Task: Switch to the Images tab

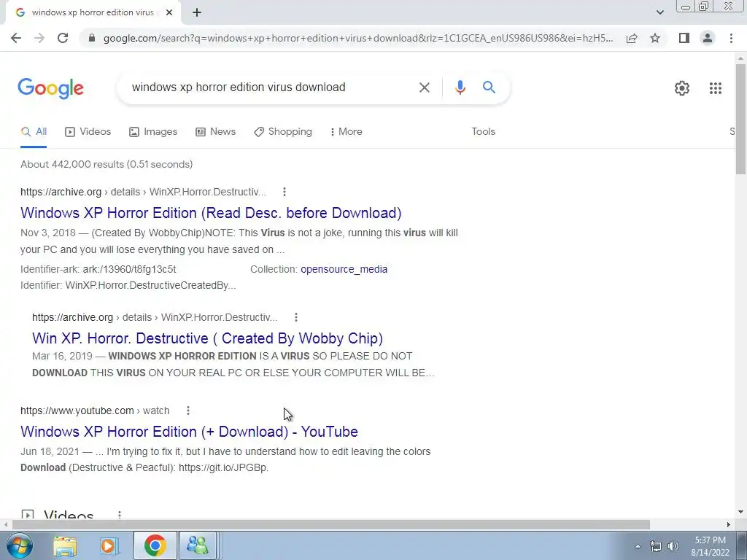Action: pyautogui.click(x=153, y=132)
